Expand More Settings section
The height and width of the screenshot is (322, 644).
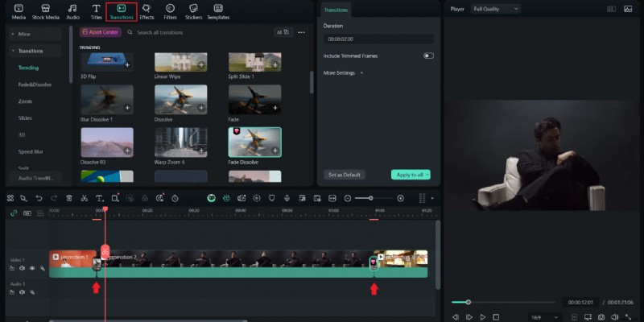pos(344,72)
